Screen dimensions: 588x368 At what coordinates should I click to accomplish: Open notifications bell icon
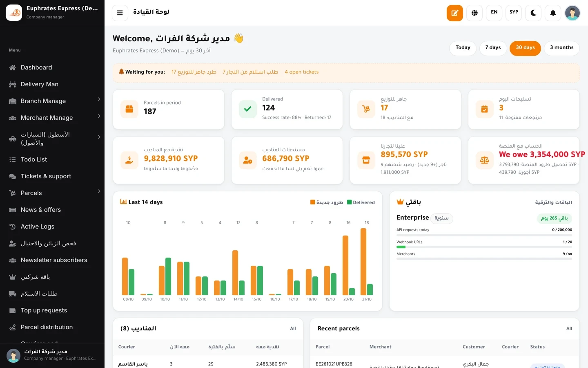(x=553, y=13)
